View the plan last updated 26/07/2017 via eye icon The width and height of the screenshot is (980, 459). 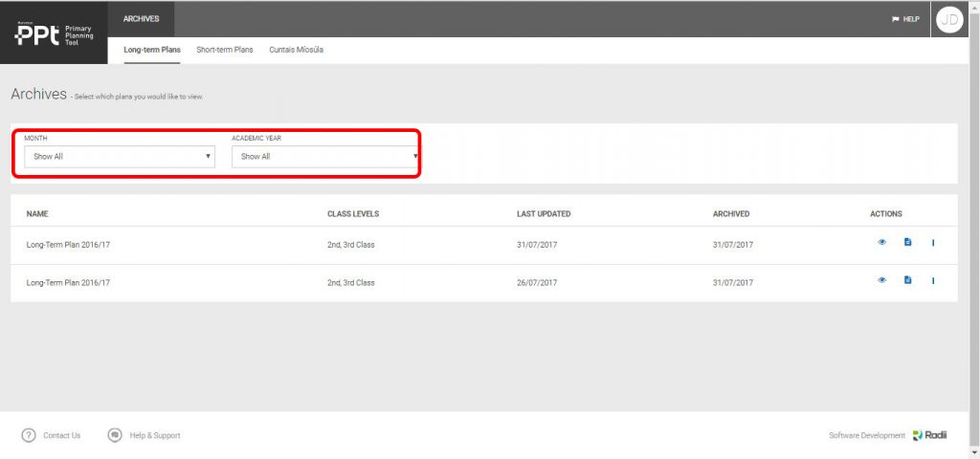tap(881, 280)
